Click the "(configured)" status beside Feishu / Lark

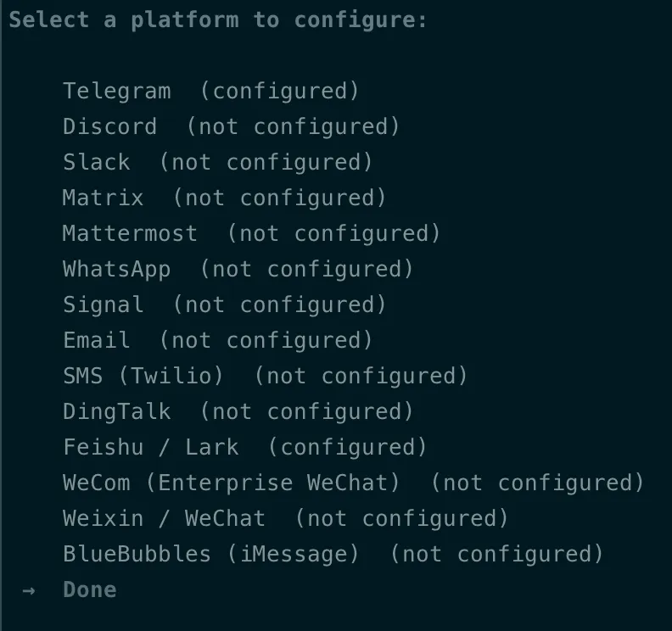tap(348, 447)
